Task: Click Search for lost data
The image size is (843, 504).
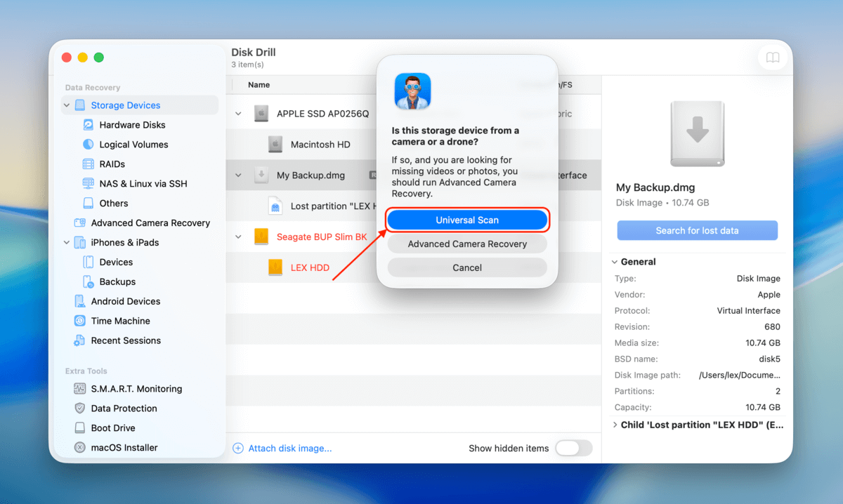Action: 697,230
